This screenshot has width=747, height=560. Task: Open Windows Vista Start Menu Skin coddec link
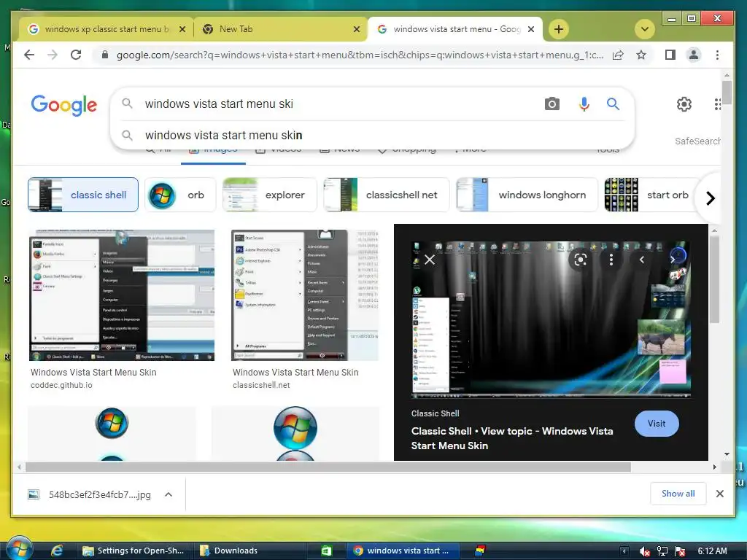point(93,373)
